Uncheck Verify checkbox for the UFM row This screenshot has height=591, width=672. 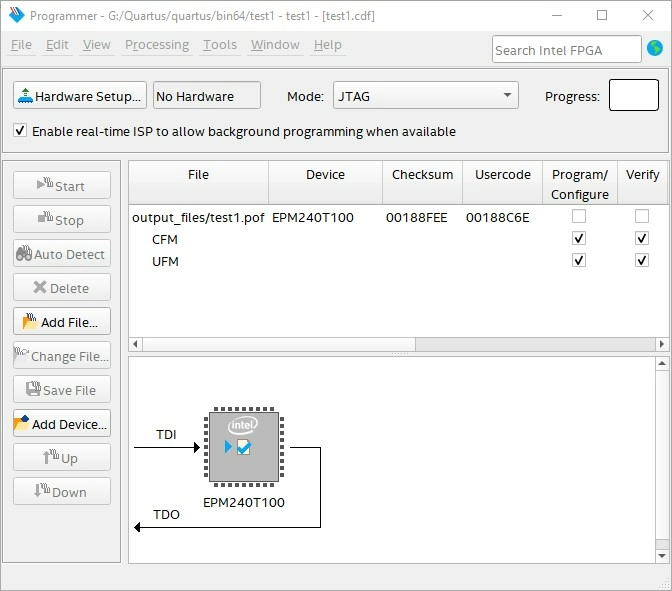[642, 261]
